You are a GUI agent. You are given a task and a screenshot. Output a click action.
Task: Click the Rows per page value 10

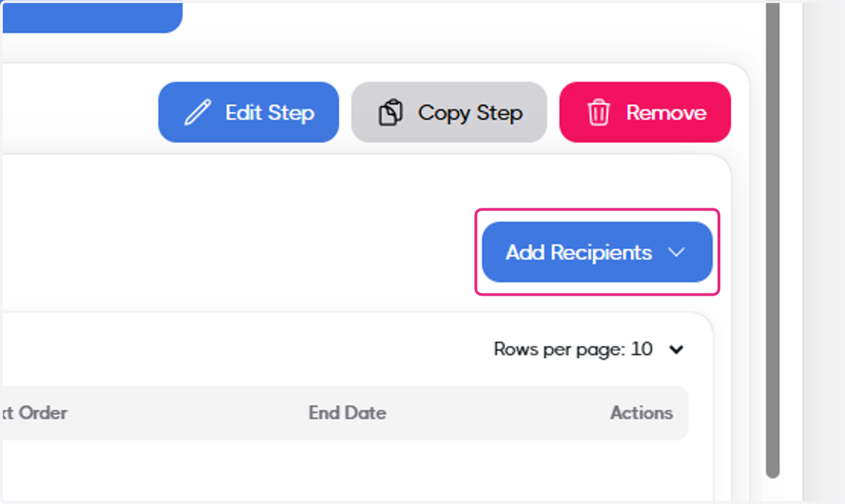(x=641, y=349)
